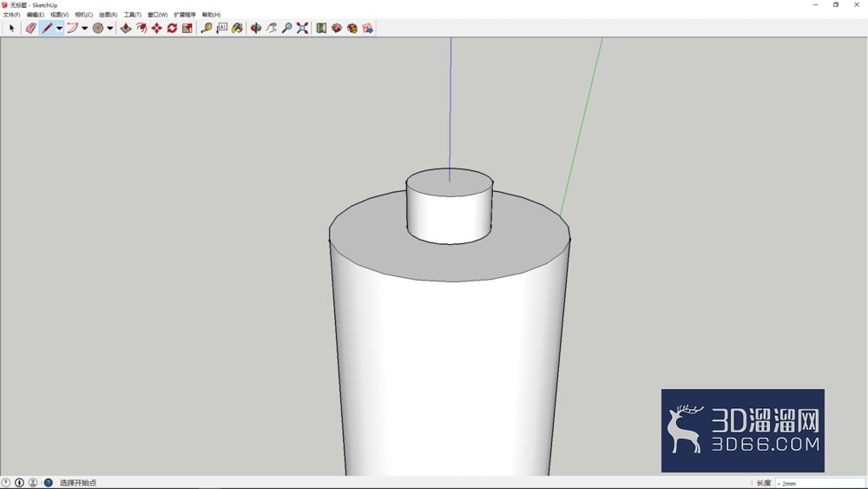Click the user sign-in status icon
Viewport: 868px width, 489px height.
[x=33, y=482]
